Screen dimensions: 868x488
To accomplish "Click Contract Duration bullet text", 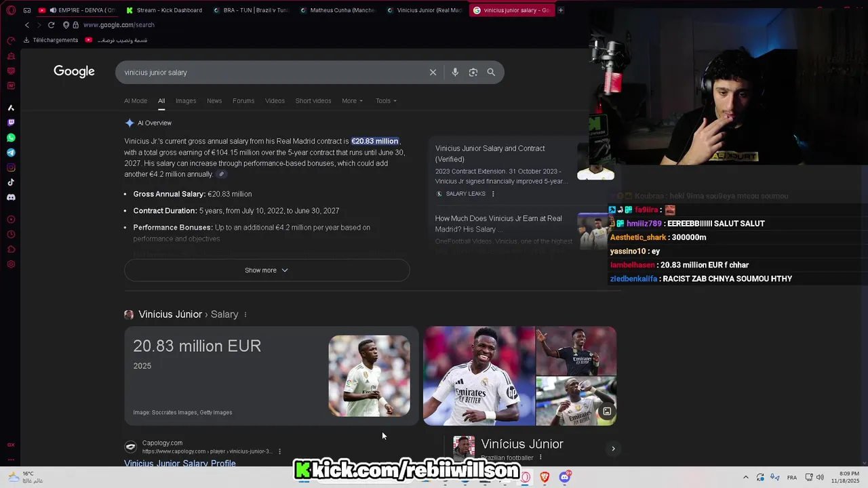I will tap(236, 211).
